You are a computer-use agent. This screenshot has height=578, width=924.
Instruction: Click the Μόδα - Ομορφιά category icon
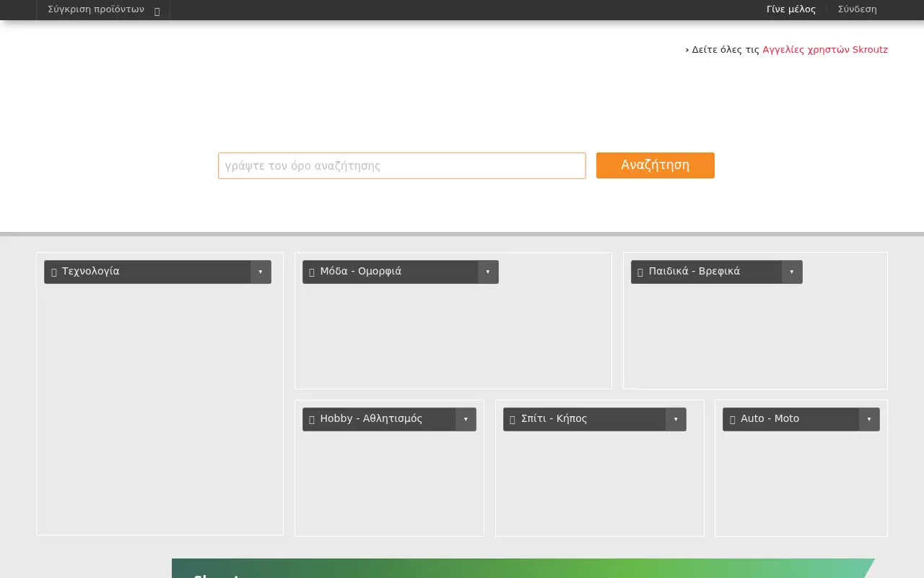(312, 272)
